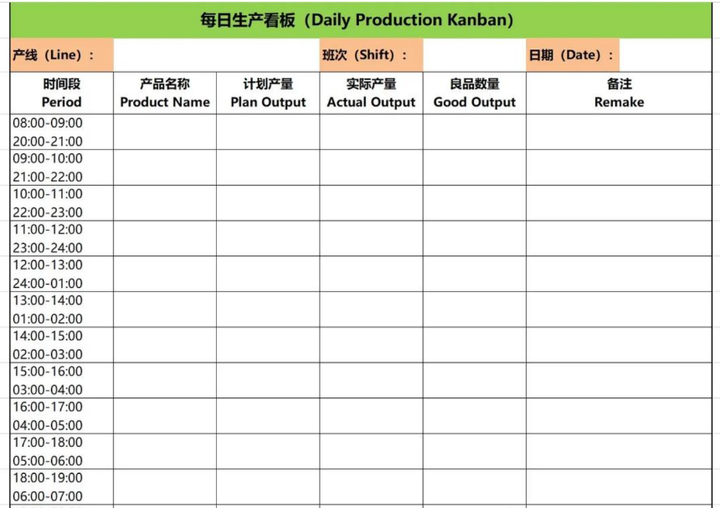Click the empty Line input cell
This screenshot has width=720, height=508.
coord(216,55)
